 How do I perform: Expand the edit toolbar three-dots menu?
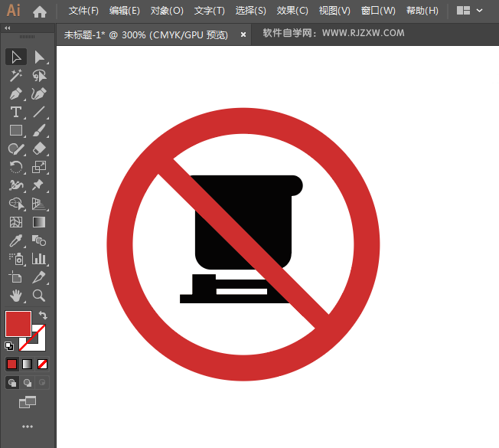pos(28,426)
